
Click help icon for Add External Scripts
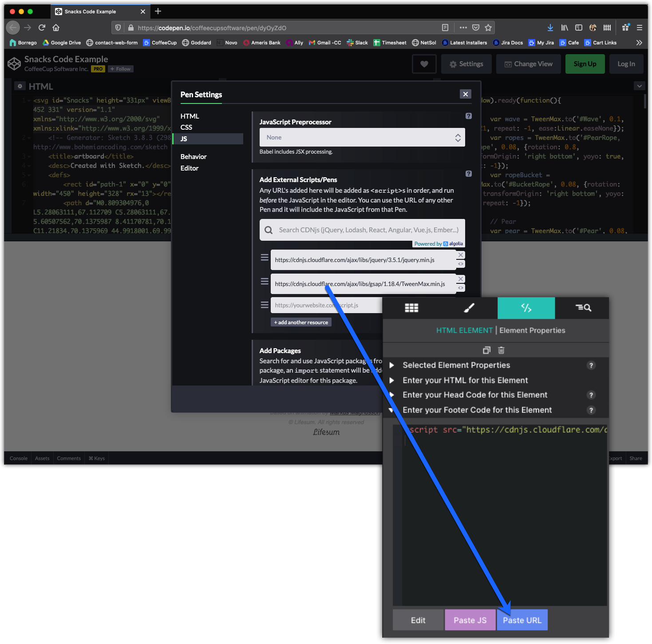coord(469,174)
